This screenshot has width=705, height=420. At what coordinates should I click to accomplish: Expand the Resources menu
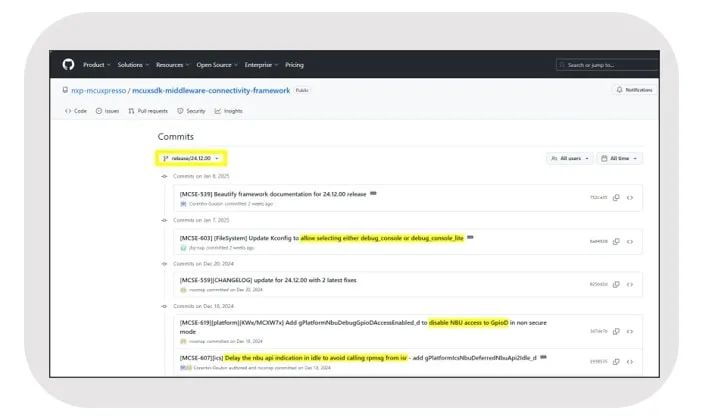[x=173, y=65]
